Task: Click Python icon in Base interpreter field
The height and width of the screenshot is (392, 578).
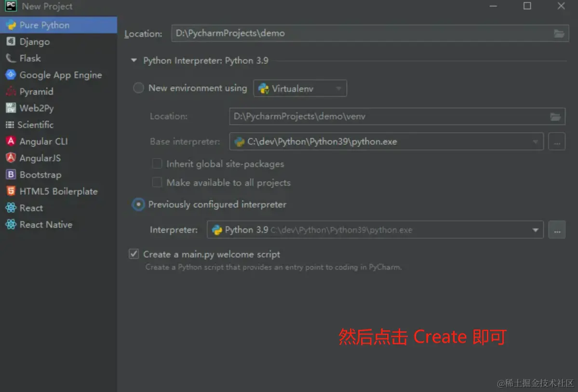Action: 239,142
